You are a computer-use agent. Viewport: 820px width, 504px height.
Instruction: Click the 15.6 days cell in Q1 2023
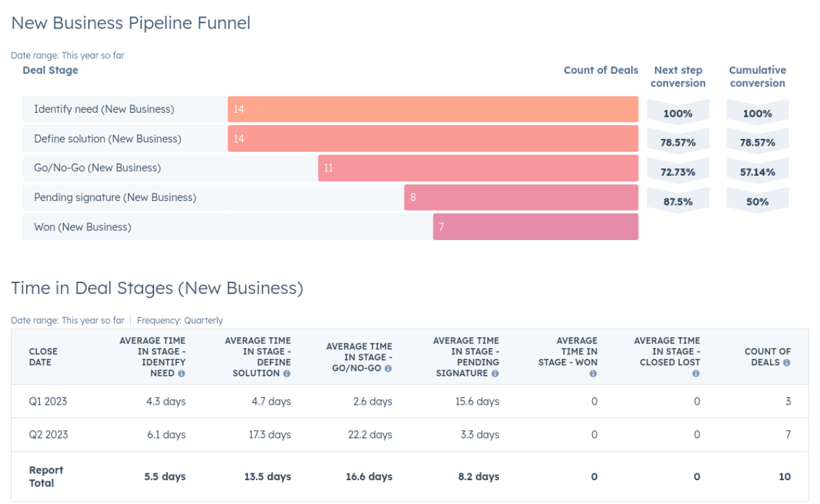(477, 401)
